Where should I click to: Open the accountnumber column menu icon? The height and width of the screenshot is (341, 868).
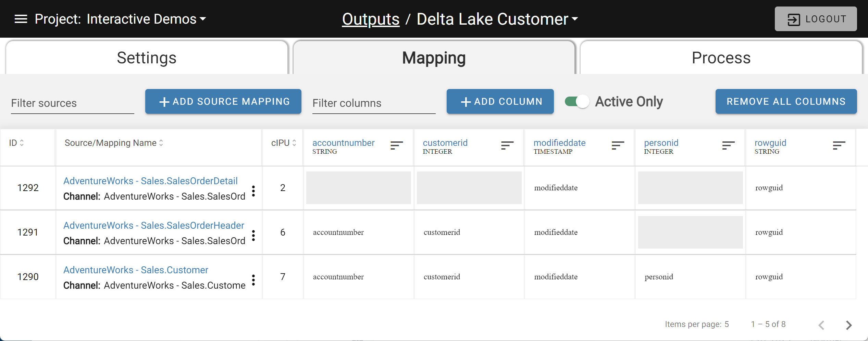point(397,146)
